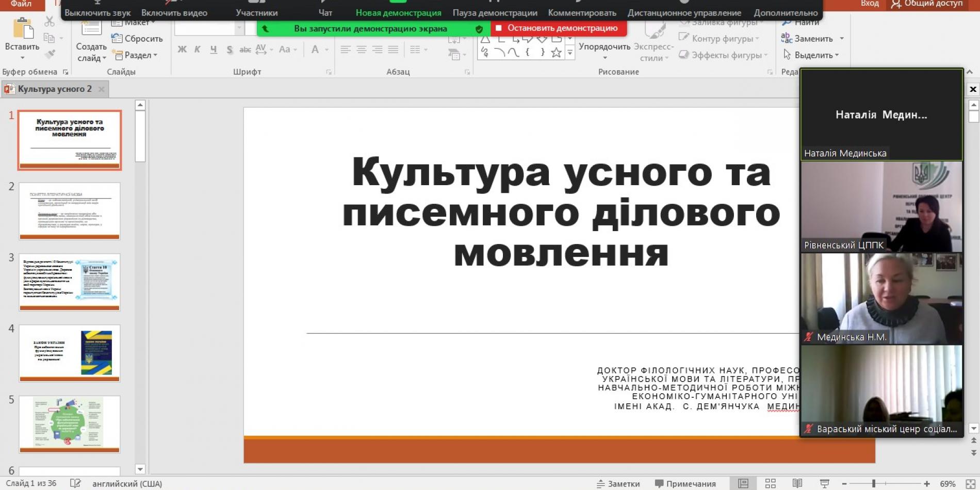The height and width of the screenshot is (490, 980).
Task: Select the freeform scribble shape
Action: [484, 52]
